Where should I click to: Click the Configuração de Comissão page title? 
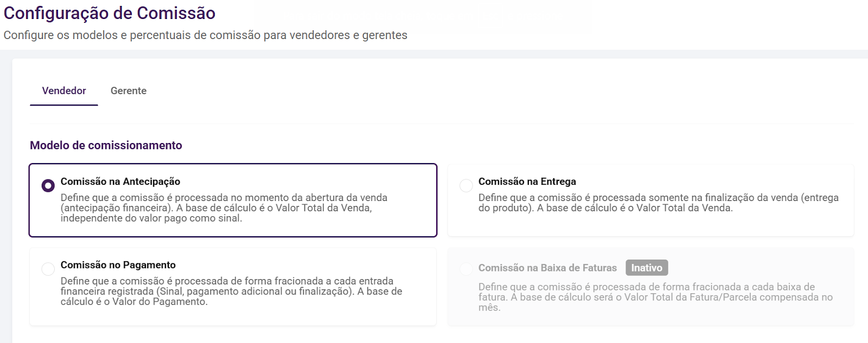pos(110,13)
